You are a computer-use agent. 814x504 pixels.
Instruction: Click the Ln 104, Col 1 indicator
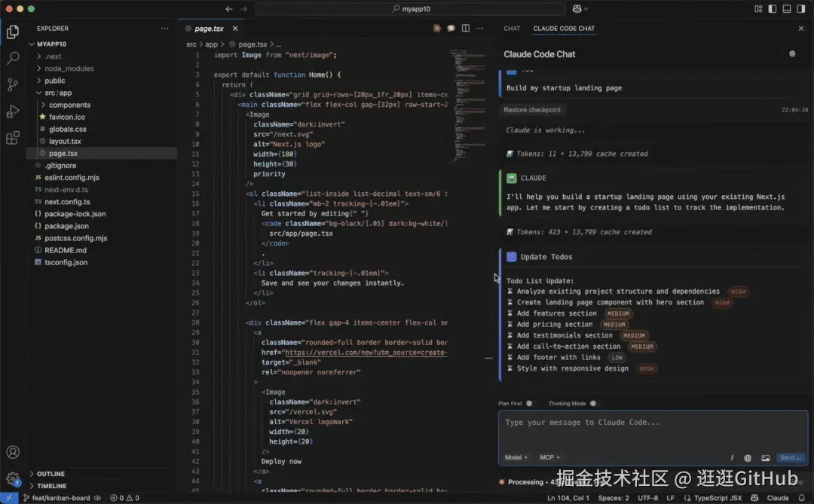coord(568,498)
